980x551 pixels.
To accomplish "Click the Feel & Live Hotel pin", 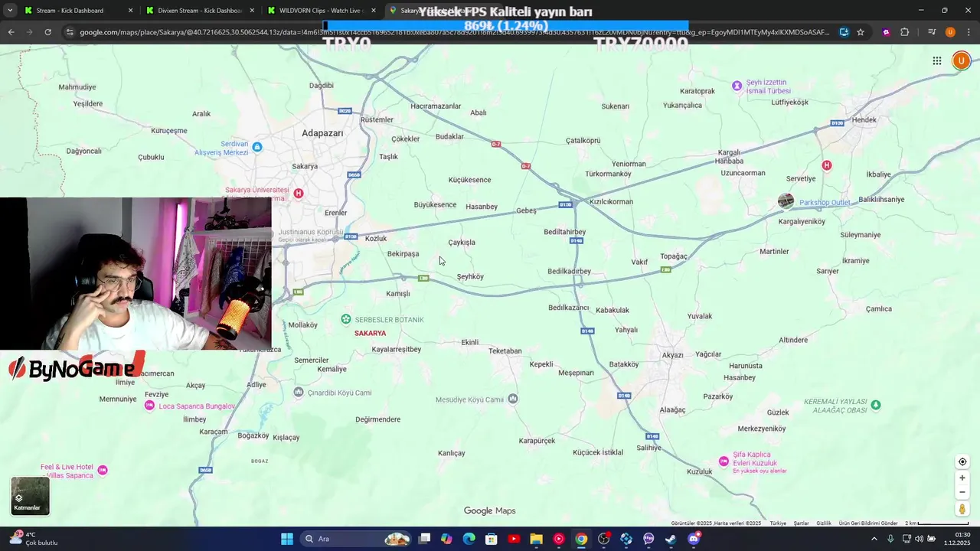I will point(103,470).
